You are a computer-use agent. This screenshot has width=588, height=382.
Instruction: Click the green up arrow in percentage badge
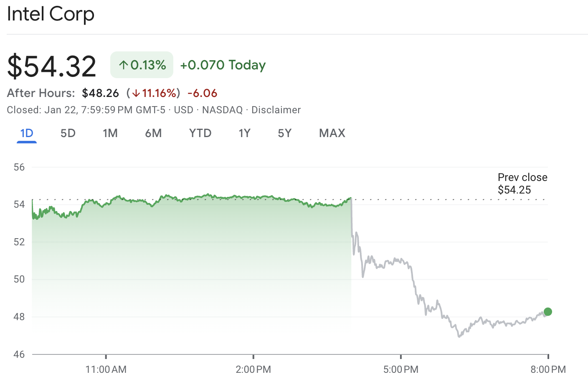[123, 65]
